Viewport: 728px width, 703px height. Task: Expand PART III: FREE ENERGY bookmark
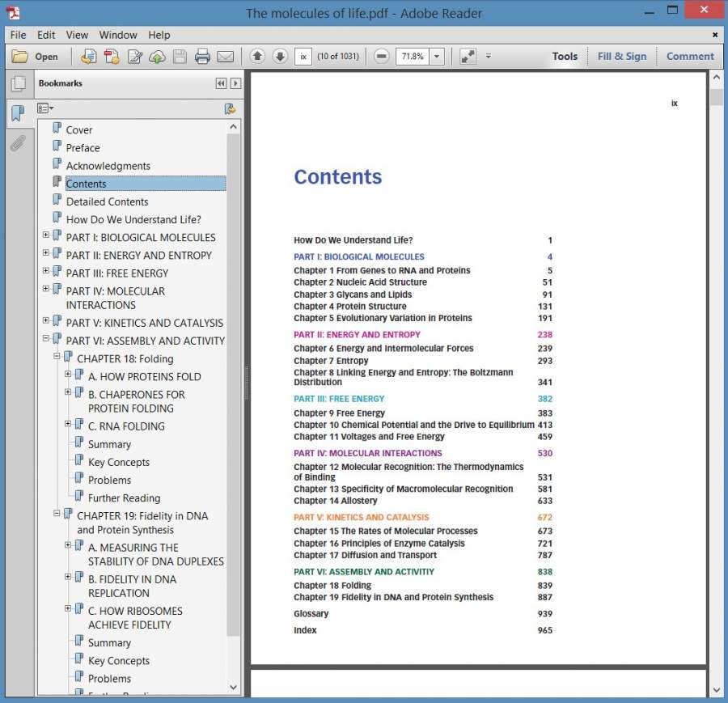[x=45, y=271]
